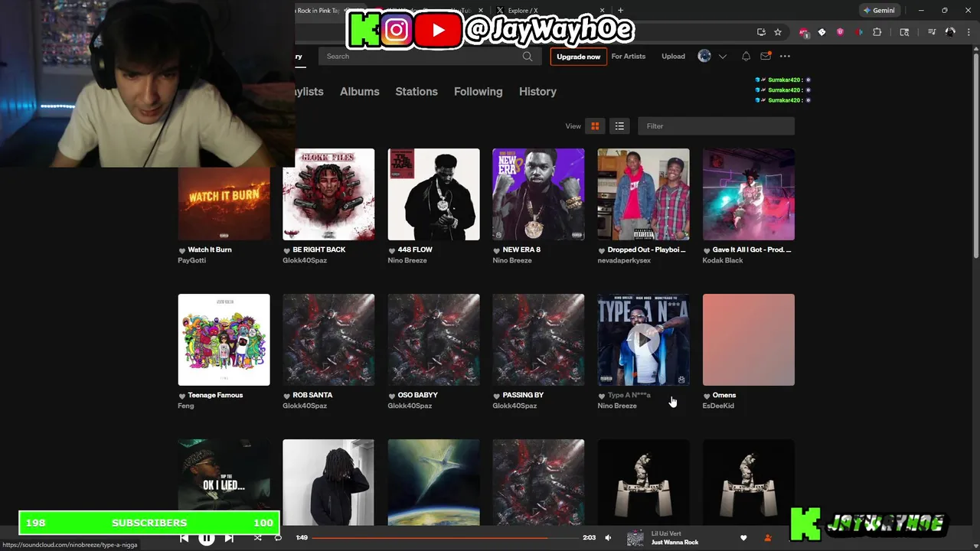Play Type A N***a via cover play button

643,340
